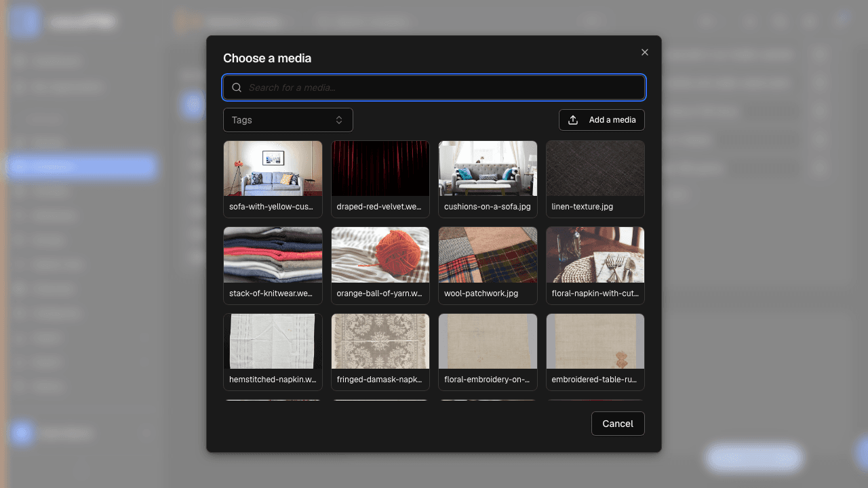
Task: Close the Choose a media dialog
Action: pyautogui.click(x=645, y=52)
